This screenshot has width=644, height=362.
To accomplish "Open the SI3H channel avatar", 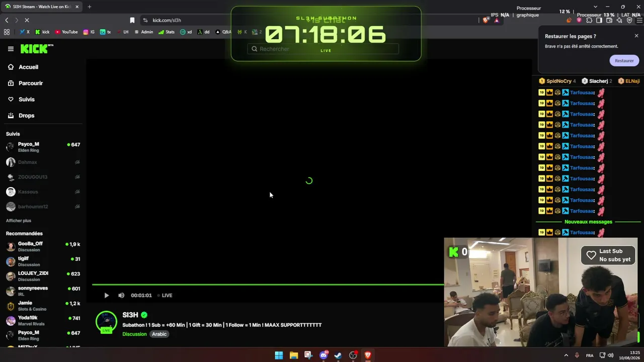I will (106, 322).
